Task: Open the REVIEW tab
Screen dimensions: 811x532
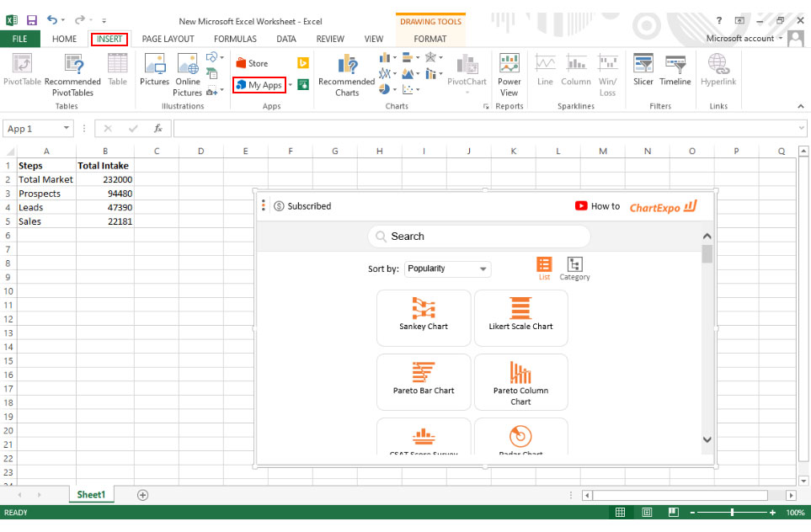Action: (x=330, y=39)
